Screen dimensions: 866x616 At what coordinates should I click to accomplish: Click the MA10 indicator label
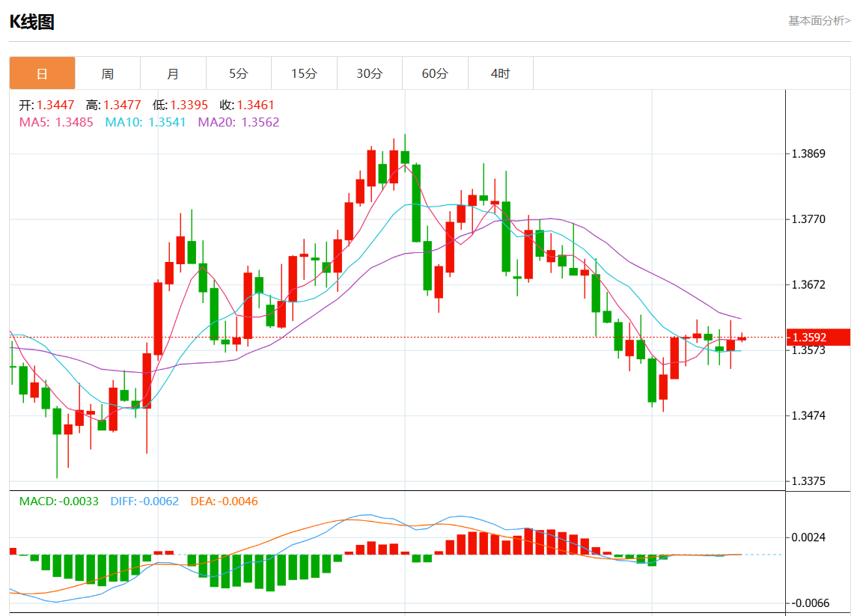145,122
